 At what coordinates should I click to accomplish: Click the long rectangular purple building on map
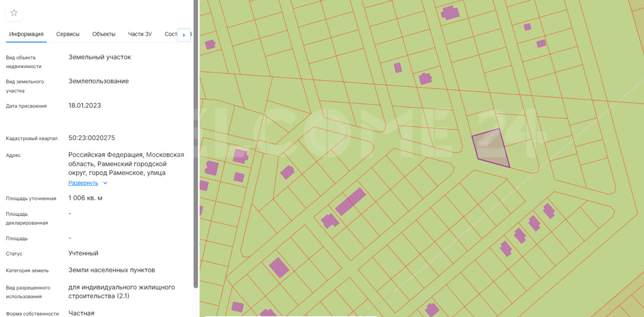coord(350,201)
